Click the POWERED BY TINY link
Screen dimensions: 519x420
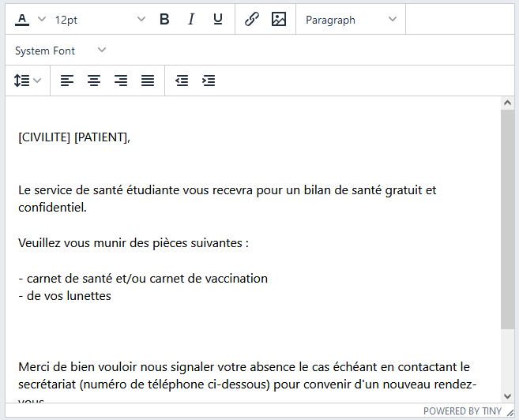click(x=462, y=411)
